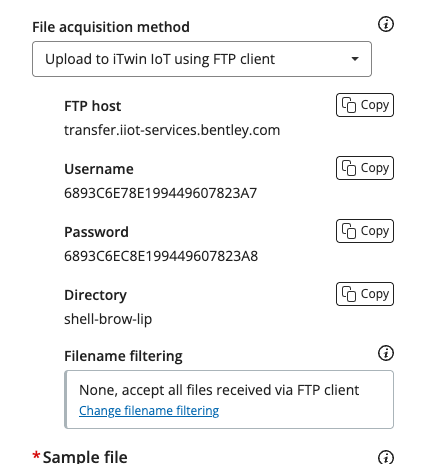421x464 pixels.
Task: Open the Upload to iTwin IoT combo box
Action: coord(202,59)
